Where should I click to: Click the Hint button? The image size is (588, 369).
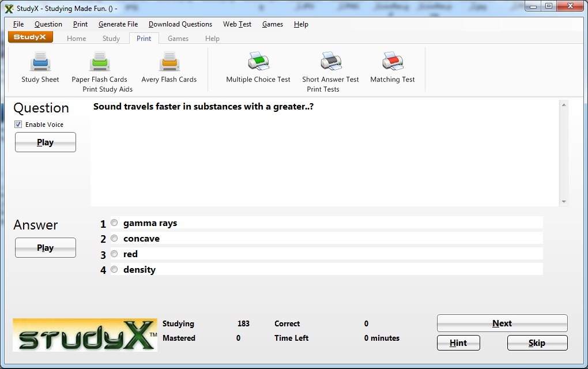458,342
